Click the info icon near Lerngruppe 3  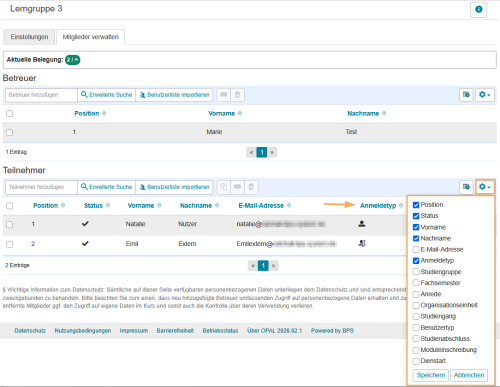478,9
